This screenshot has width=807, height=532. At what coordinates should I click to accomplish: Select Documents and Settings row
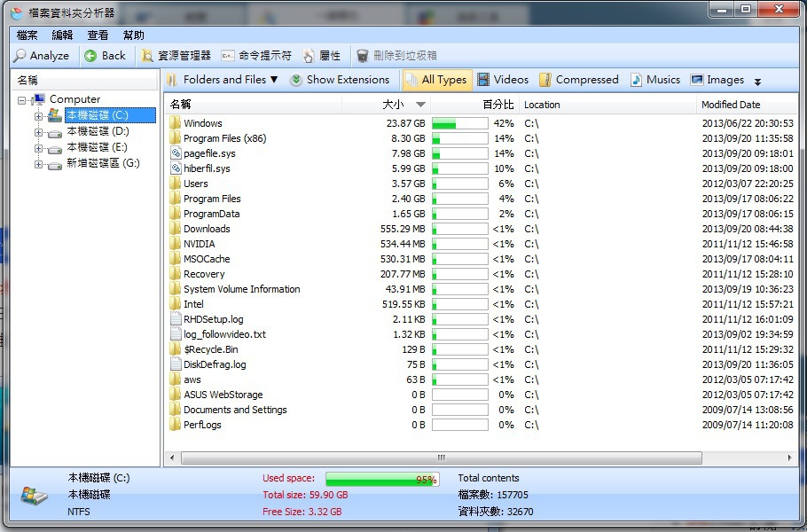pos(235,410)
